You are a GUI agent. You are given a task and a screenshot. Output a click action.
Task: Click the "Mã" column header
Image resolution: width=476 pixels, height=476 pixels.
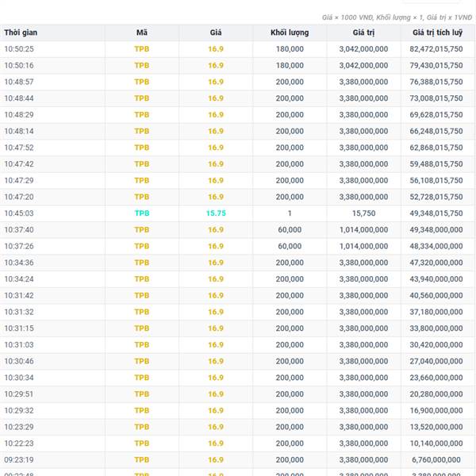click(142, 33)
